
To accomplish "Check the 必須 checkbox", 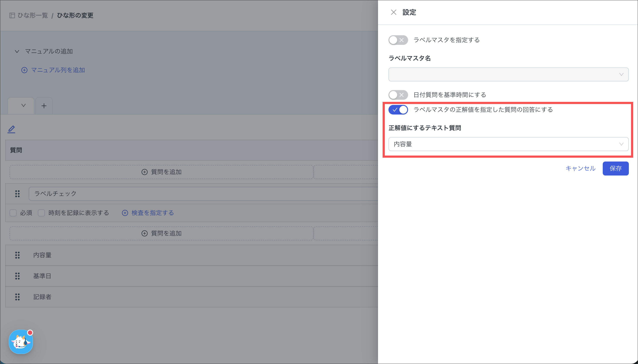I will point(13,213).
